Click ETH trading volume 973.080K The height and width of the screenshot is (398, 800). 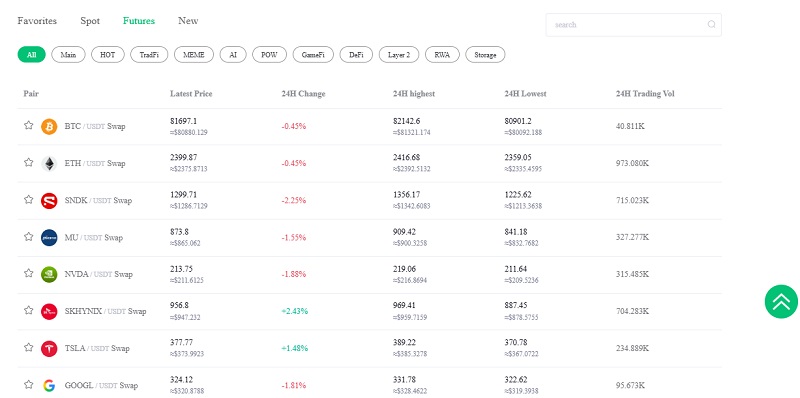pos(633,163)
